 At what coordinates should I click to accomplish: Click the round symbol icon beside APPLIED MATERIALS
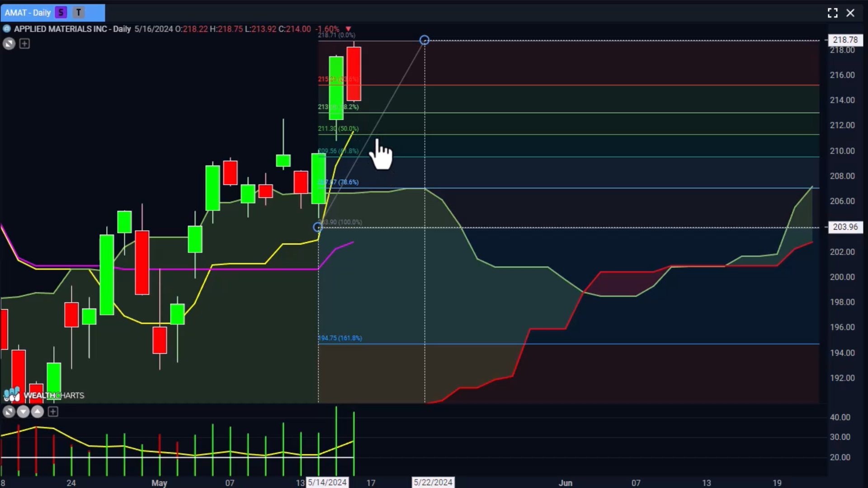click(7, 29)
